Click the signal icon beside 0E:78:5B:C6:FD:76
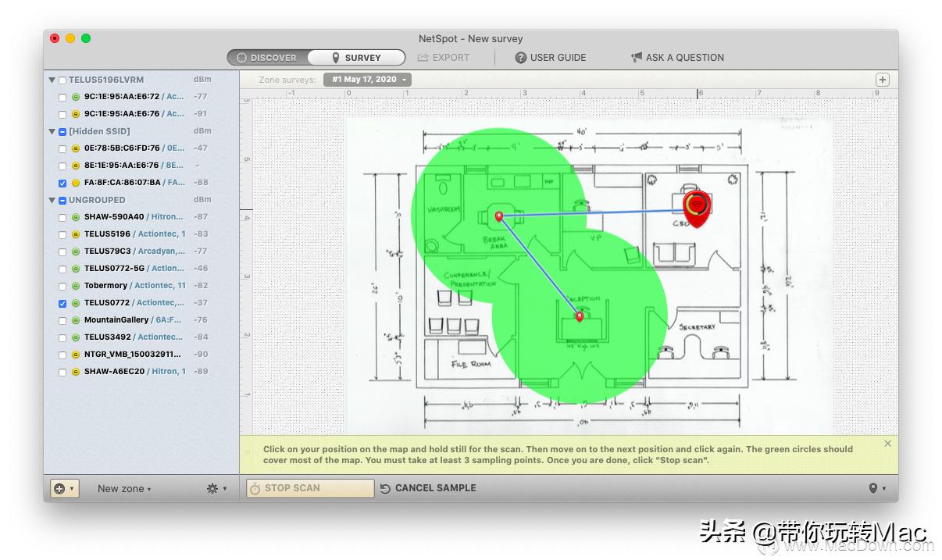This screenshot has height=560, width=942. tap(76, 148)
